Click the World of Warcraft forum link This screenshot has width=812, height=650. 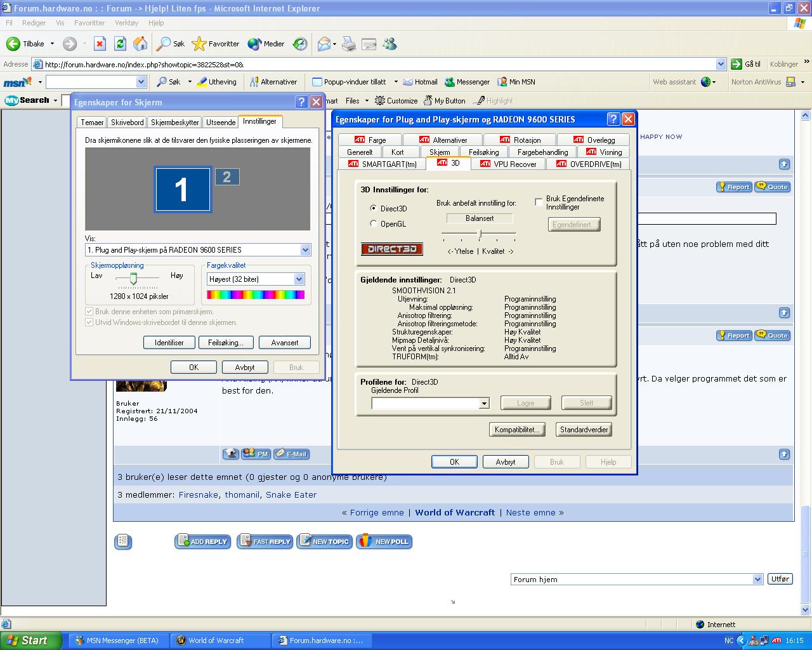click(455, 512)
